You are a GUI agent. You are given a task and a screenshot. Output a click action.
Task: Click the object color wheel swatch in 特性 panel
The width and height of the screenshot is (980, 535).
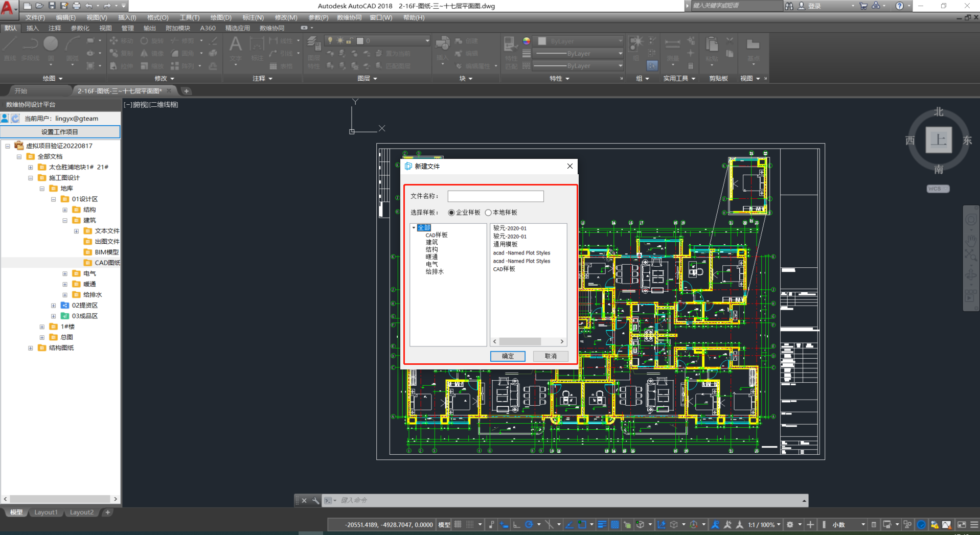click(526, 41)
